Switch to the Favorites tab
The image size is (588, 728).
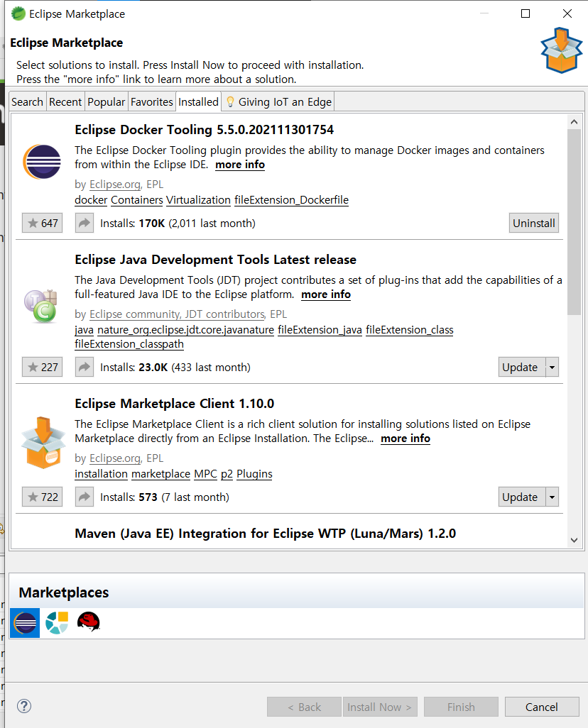[x=151, y=101]
